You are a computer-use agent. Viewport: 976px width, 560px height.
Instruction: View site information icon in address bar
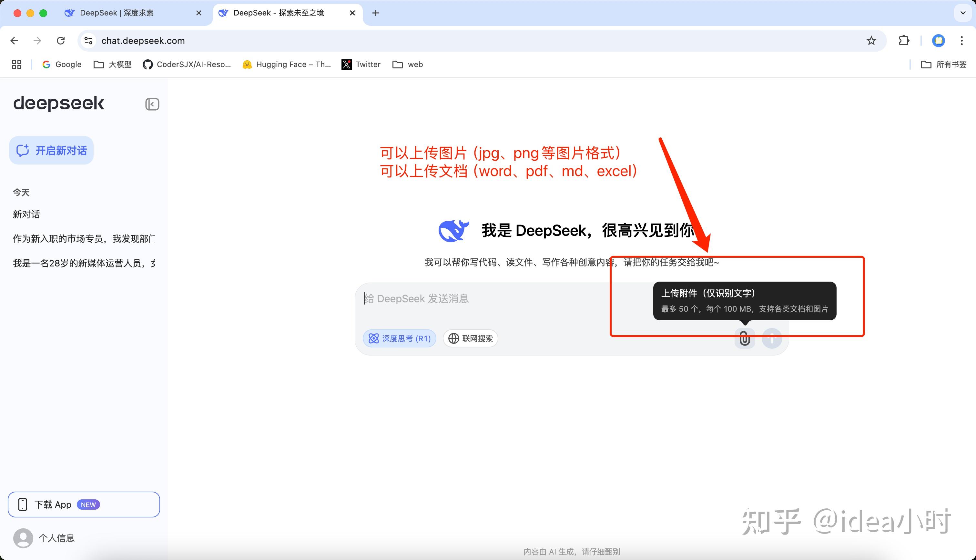[x=88, y=41]
